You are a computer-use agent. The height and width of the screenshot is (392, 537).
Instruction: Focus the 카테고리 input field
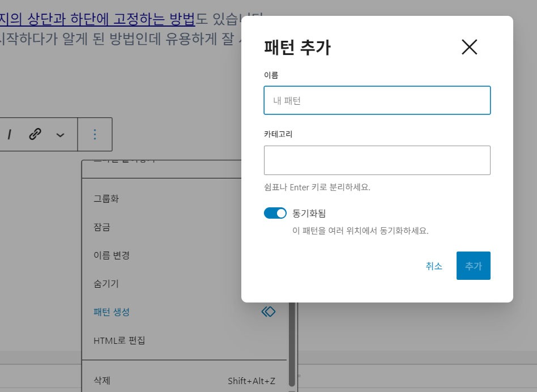point(377,160)
